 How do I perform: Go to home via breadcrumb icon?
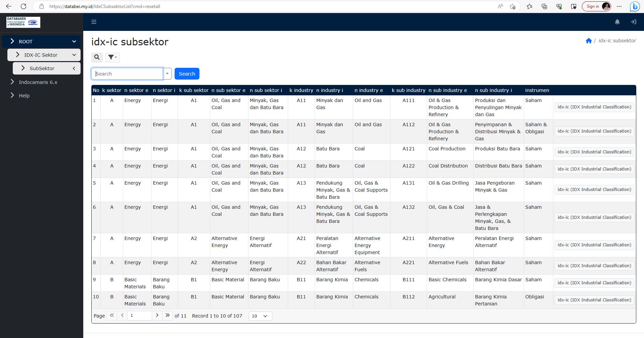pyautogui.click(x=588, y=41)
